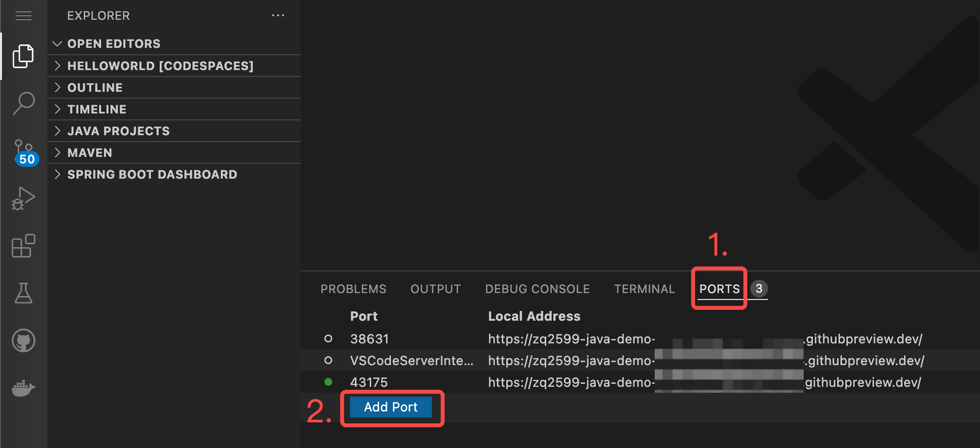Select the port number 43175
The image size is (980, 448).
369,382
